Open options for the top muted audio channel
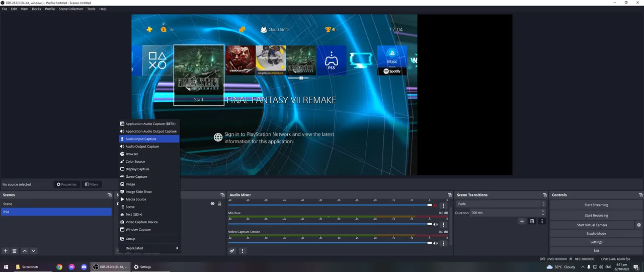 point(443,206)
